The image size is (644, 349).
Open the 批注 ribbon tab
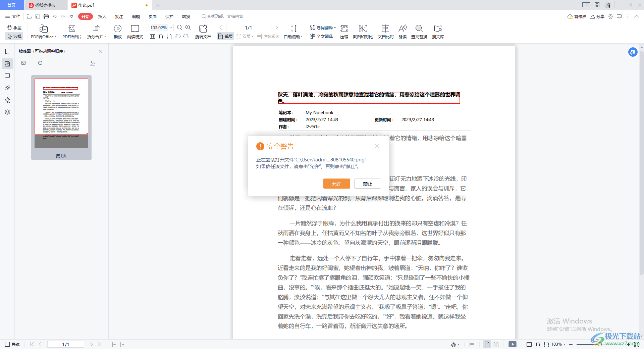click(x=119, y=16)
